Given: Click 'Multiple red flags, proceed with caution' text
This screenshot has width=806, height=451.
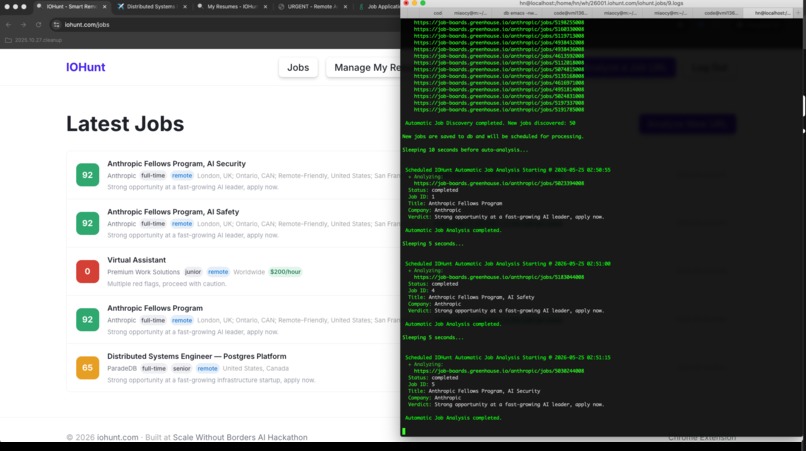Looking at the screenshot, I should pos(167,284).
